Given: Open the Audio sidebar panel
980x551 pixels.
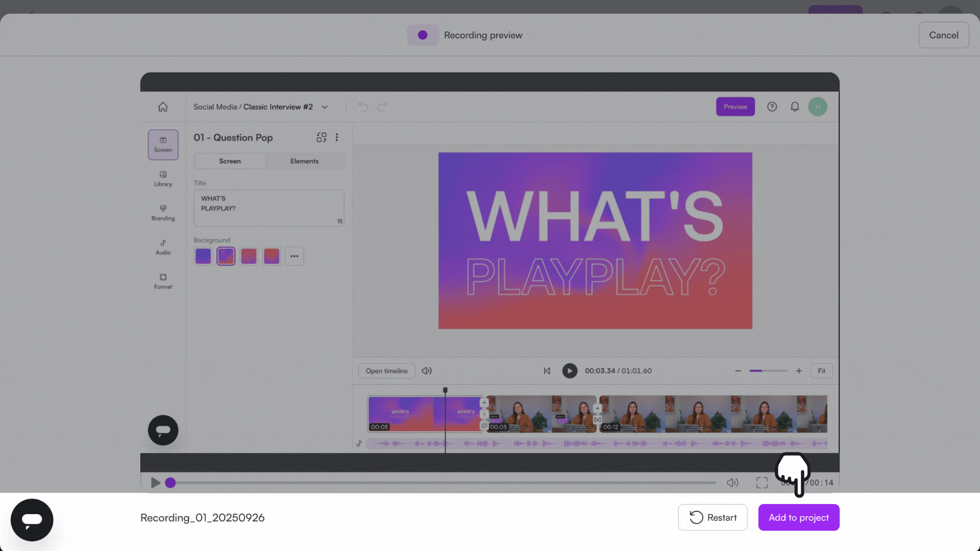Looking at the screenshot, I should [x=163, y=247].
